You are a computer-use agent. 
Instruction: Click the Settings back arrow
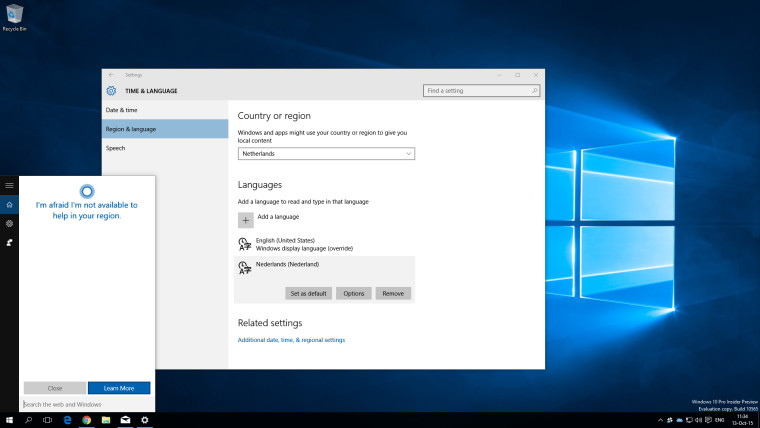111,75
